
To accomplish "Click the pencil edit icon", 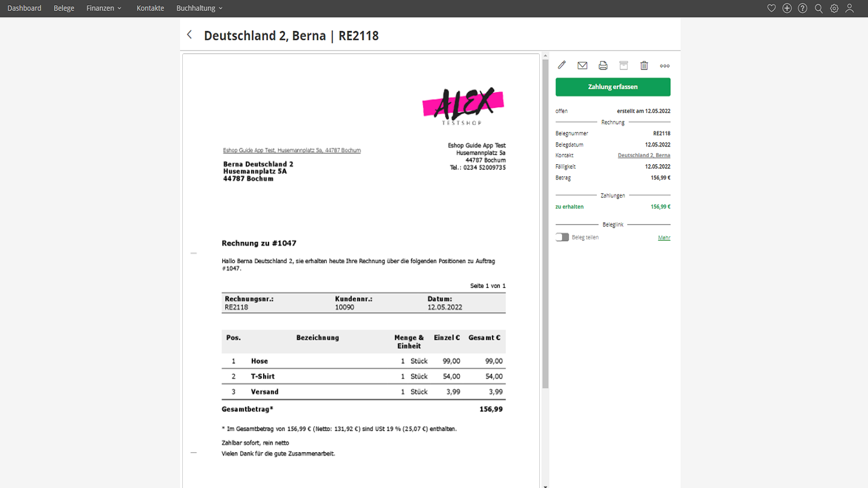I will [x=561, y=66].
